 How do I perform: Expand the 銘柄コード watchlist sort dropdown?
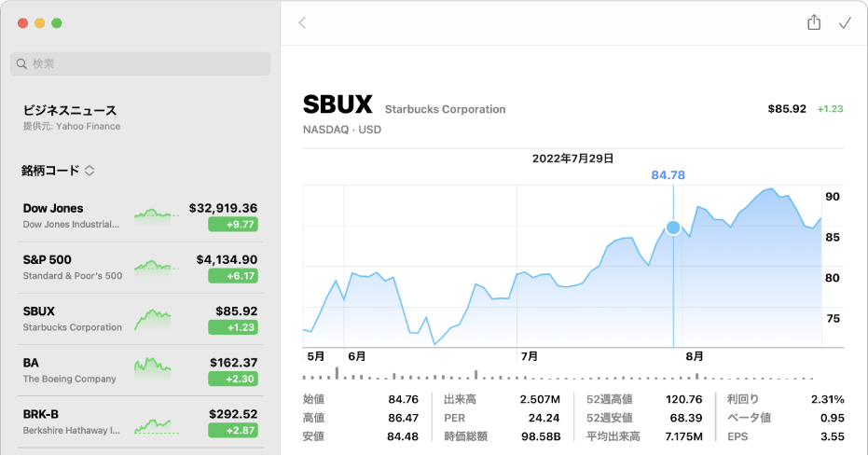[x=90, y=171]
